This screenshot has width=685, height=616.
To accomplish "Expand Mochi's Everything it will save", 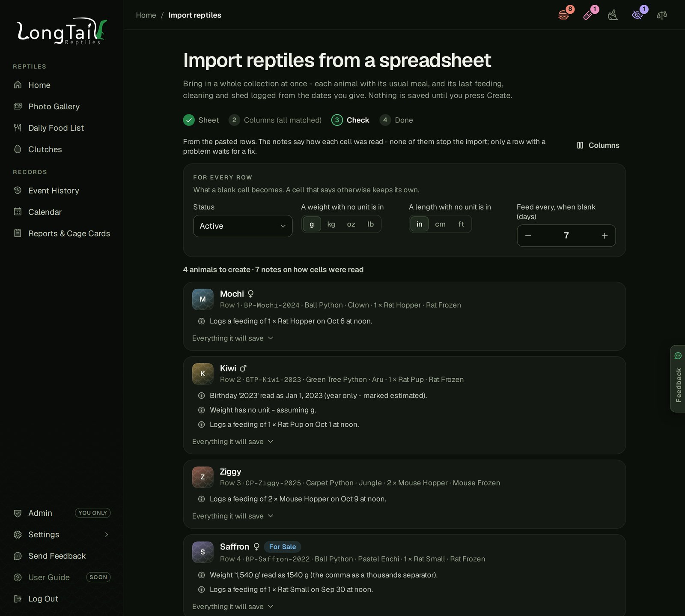I will pos(232,338).
